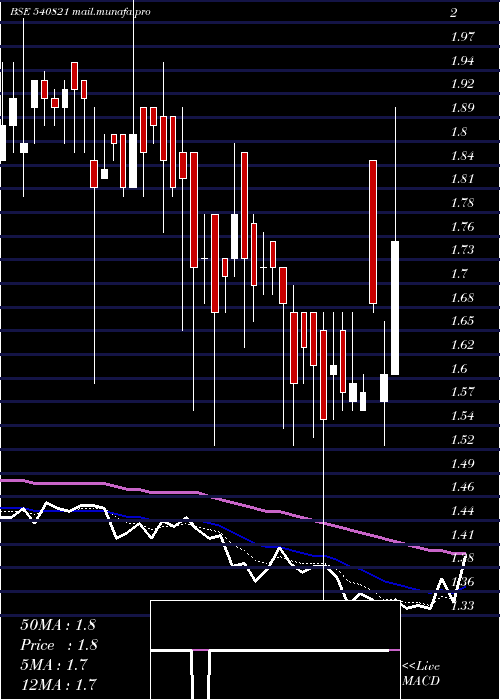
Task: Select the 50MA : 1.8 legend entry
Action: [x=58, y=625]
